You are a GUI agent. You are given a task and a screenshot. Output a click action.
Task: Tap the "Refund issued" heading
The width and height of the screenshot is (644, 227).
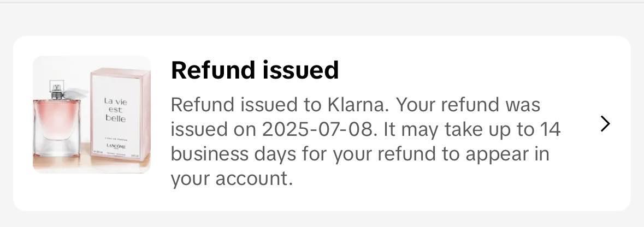[255, 70]
